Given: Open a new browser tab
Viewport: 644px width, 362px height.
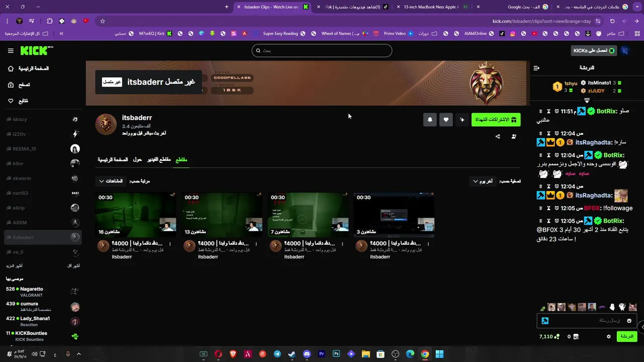Looking at the screenshot, I should pos(226,7).
